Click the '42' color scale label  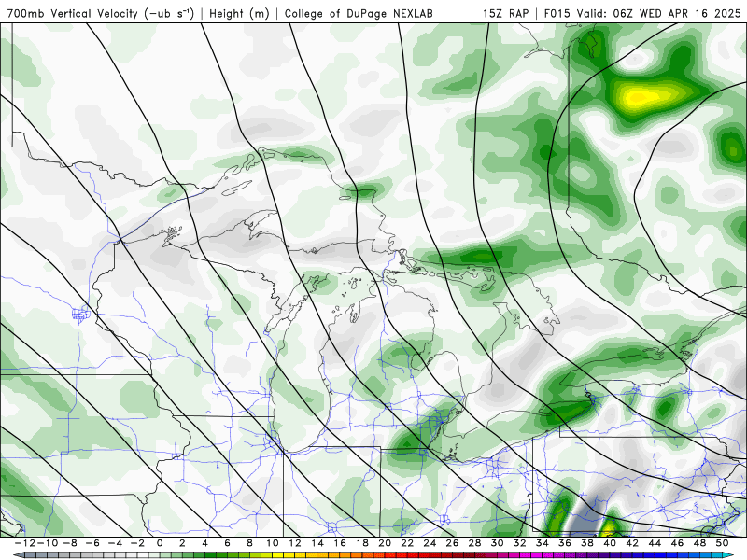(x=632, y=543)
